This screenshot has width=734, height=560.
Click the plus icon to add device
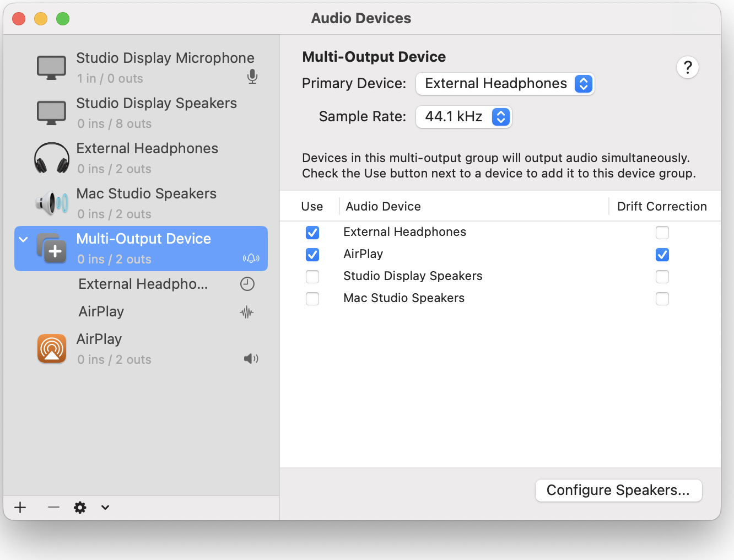pyautogui.click(x=20, y=507)
